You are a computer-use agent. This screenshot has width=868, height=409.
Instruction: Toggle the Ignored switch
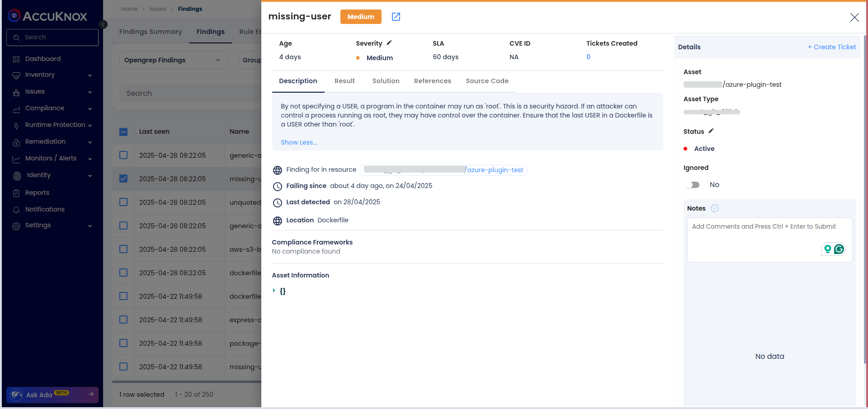point(693,185)
